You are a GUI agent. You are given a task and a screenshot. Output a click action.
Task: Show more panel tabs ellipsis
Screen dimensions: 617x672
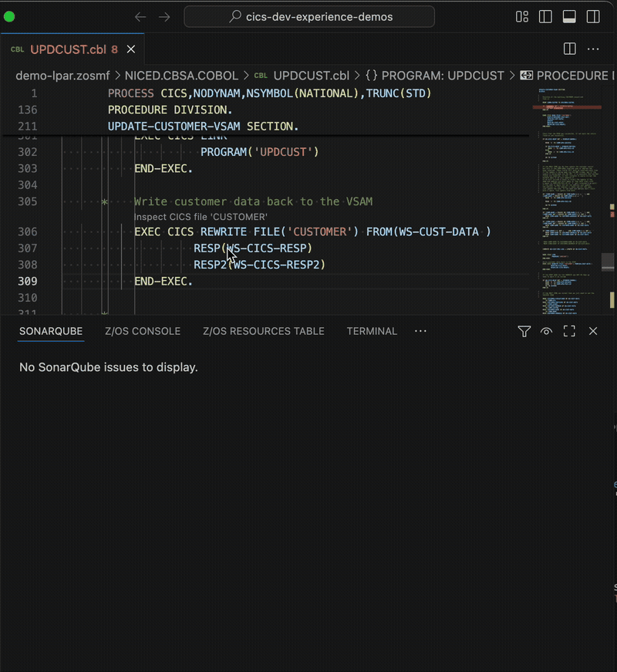[420, 331]
